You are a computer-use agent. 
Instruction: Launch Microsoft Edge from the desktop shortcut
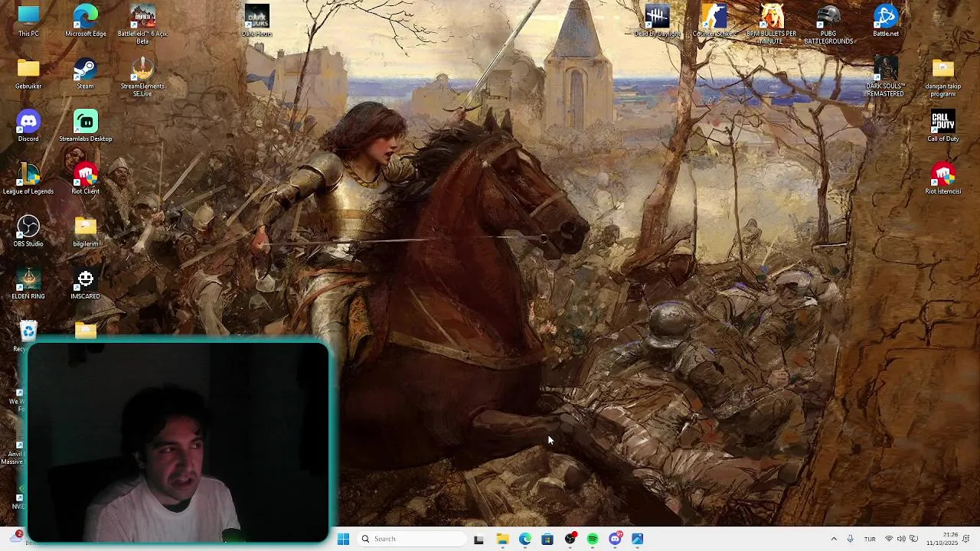click(x=86, y=21)
